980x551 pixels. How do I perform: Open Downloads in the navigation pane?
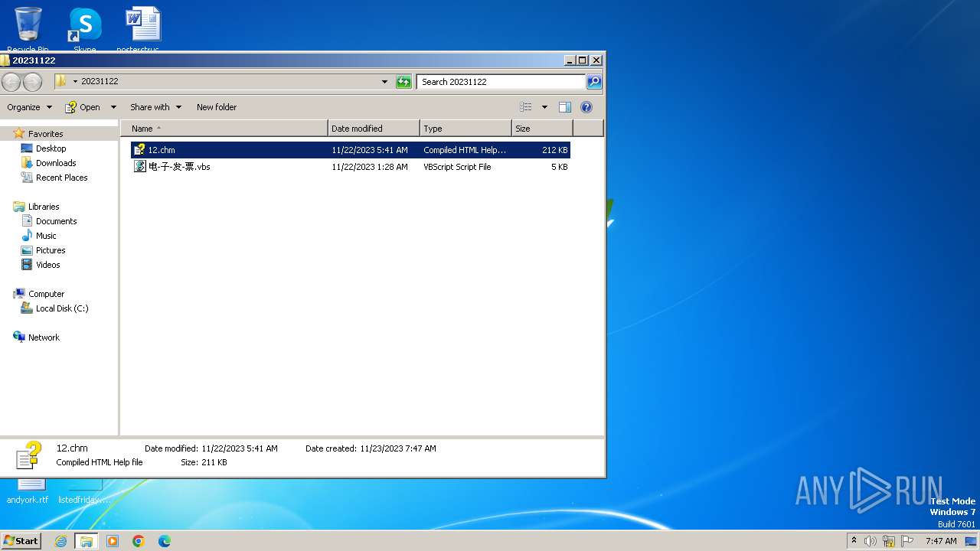click(56, 163)
